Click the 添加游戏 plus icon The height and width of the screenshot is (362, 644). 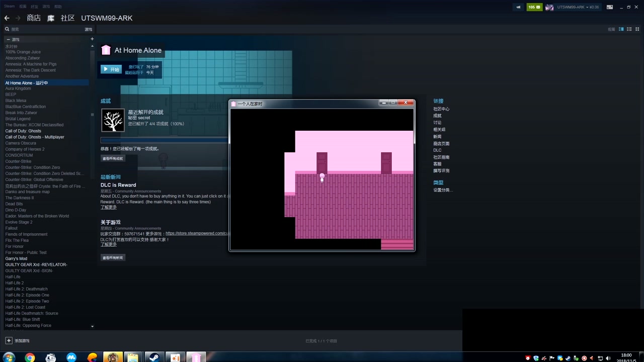pos(9,340)
